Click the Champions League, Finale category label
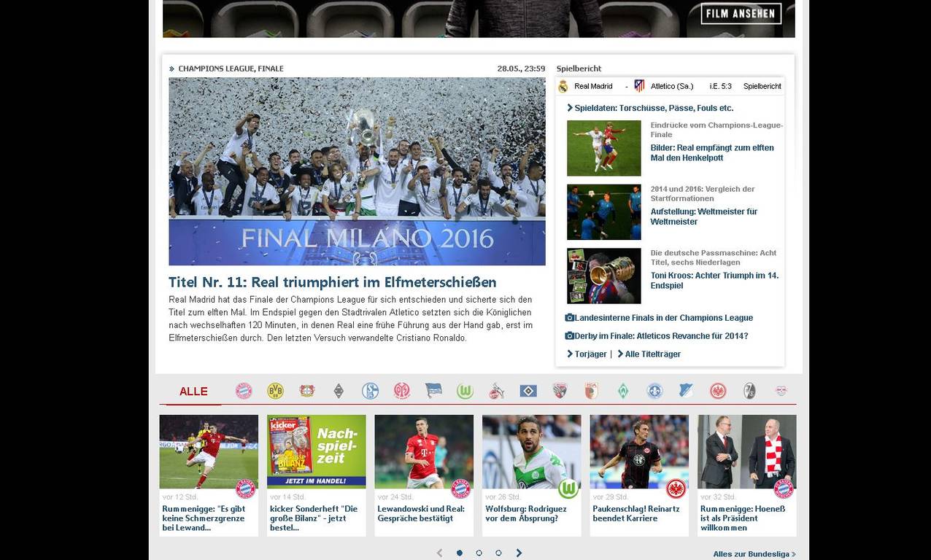Screen dimensions: 931x560 click(x=231, y=69)
